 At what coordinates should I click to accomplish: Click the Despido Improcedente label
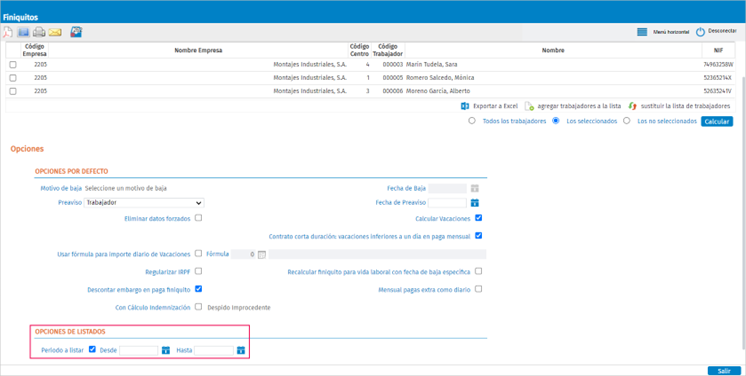(239, 308)
